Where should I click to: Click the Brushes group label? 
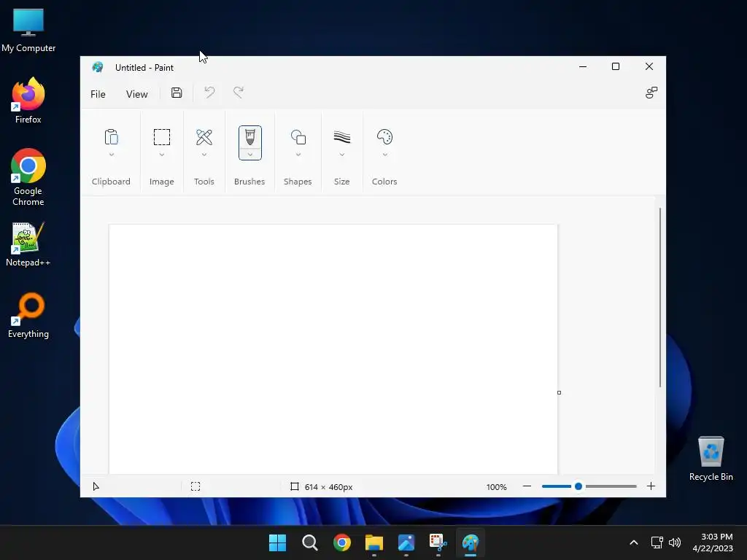coord(249,182)
